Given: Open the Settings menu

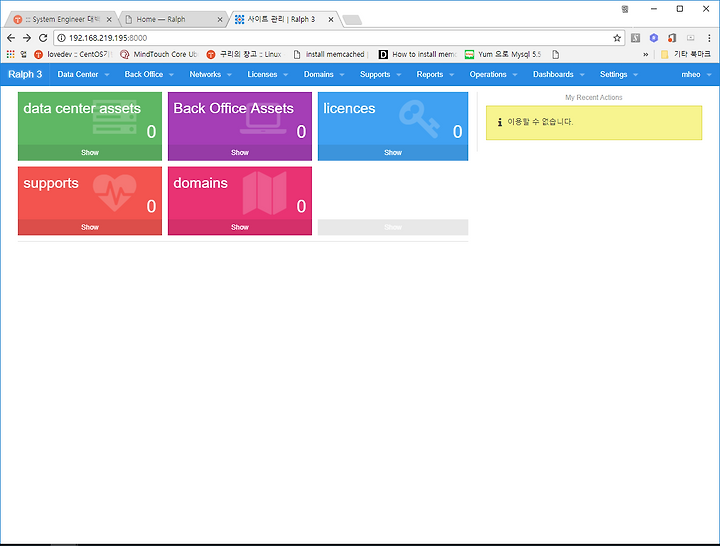Looking at the screenshot, I should tap(619, 74).
